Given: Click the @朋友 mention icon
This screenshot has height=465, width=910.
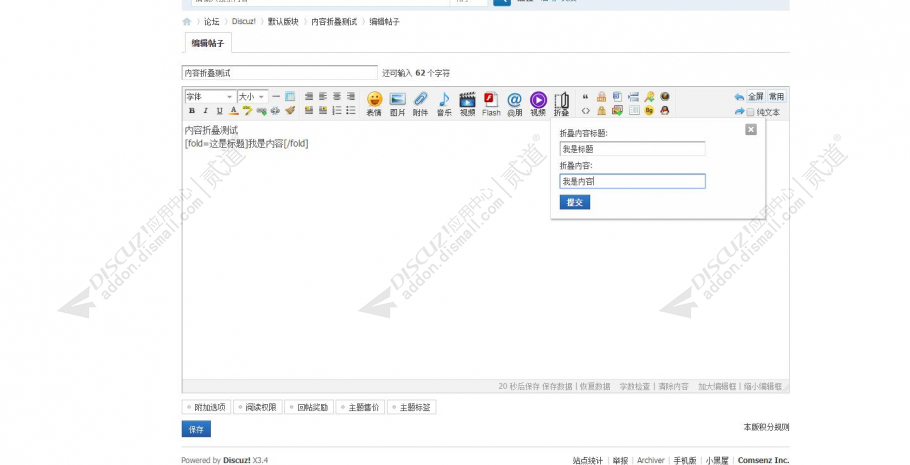Looking at the screenshot, I should pos(515,103).
